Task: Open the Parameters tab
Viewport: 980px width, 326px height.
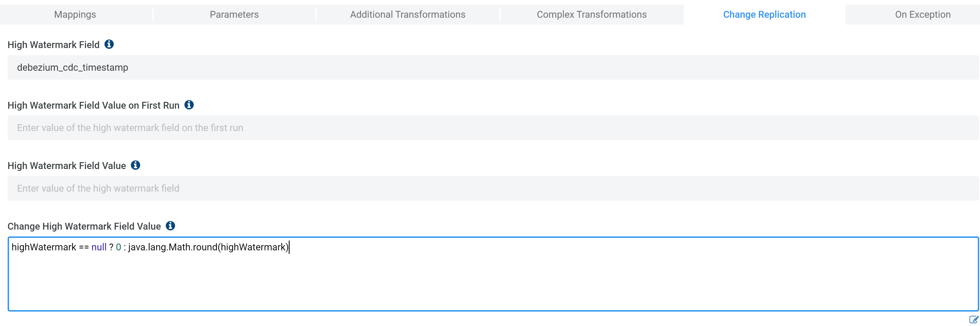Action: (x=234, y=14)
